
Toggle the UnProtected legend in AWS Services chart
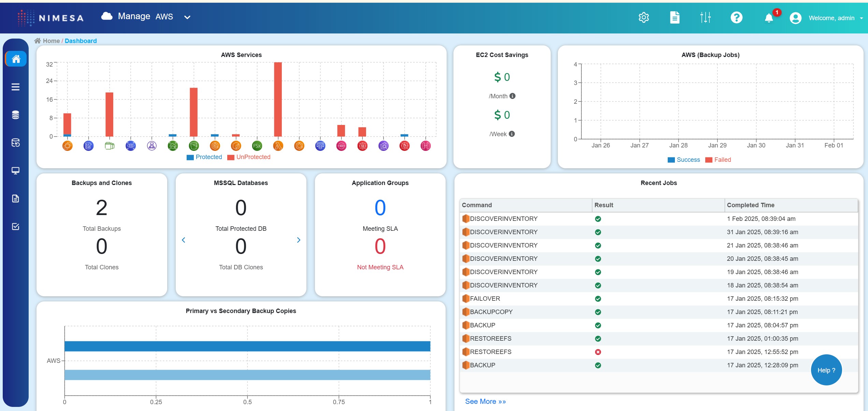(x=249, y=157)
